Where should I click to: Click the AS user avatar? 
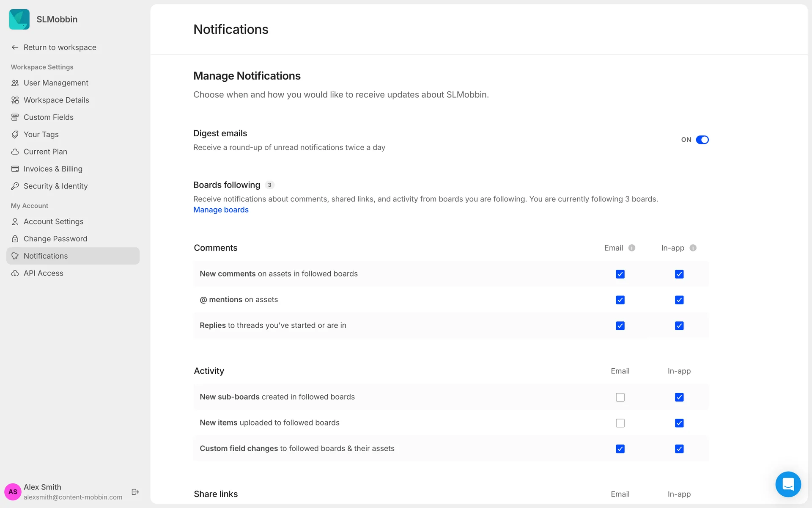(x=13, y=491)
